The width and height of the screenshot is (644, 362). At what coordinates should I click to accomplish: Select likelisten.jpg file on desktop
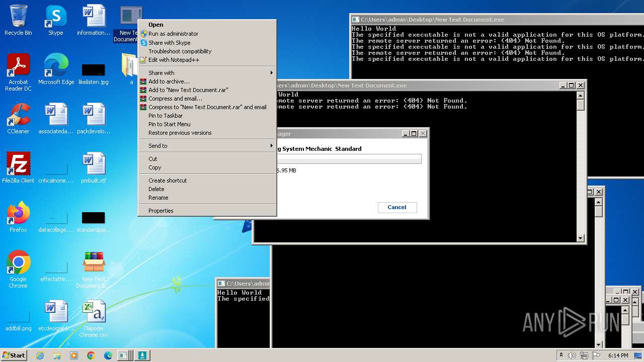coord(94,73)
